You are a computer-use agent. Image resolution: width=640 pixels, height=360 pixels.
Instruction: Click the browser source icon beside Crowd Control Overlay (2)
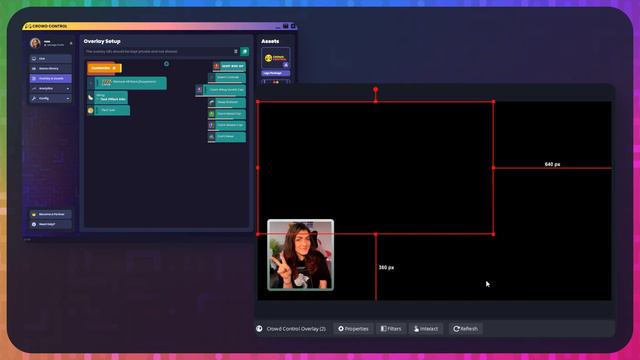[x=259, y=329]
